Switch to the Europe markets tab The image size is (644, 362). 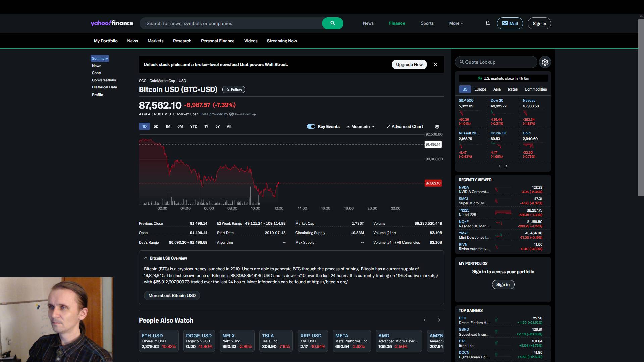[480, 89]
